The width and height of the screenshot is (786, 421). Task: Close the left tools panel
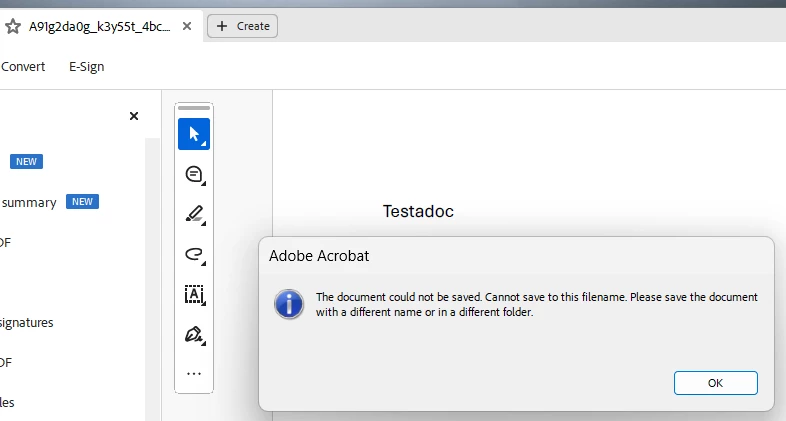(134, 116)
